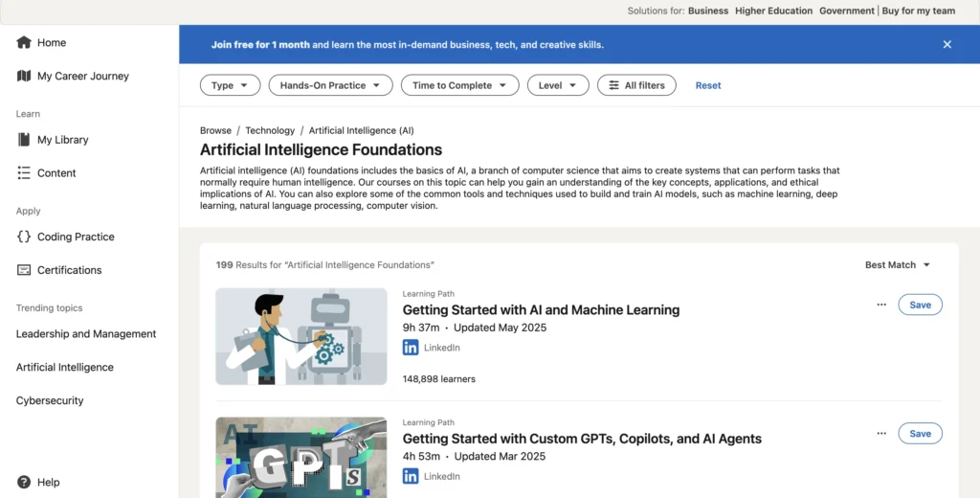The width and height of the screenshot is (980, 498).
Task: Click the Certifications icon in sidebar
Action: click(24, 270)
